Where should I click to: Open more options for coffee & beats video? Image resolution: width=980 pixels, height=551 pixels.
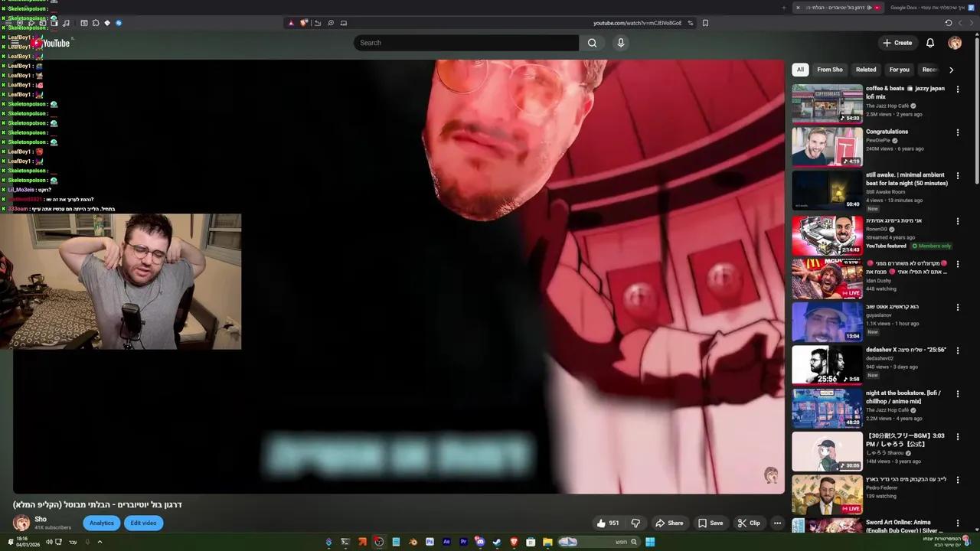[x=957, y=90]
